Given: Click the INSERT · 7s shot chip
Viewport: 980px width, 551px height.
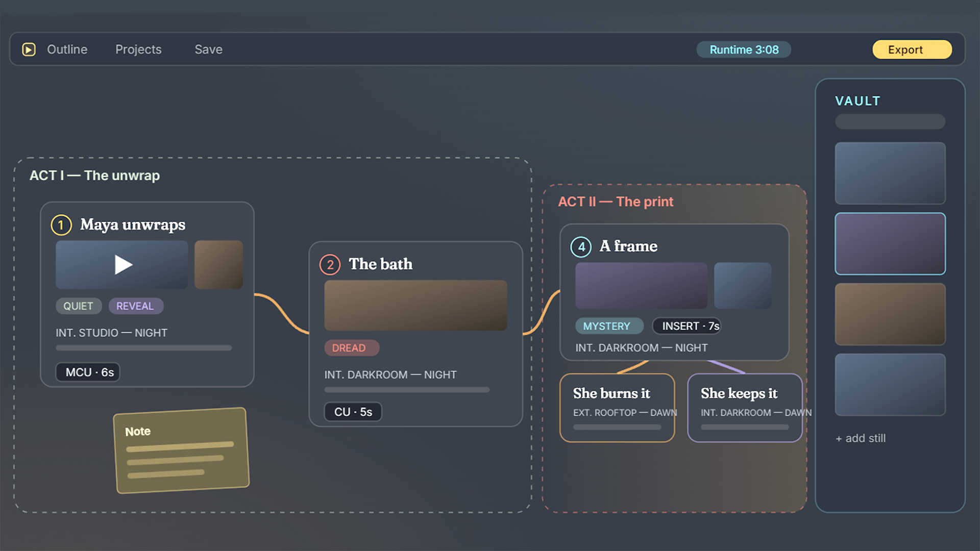Looking at the screenshot, I should [687, 326].
